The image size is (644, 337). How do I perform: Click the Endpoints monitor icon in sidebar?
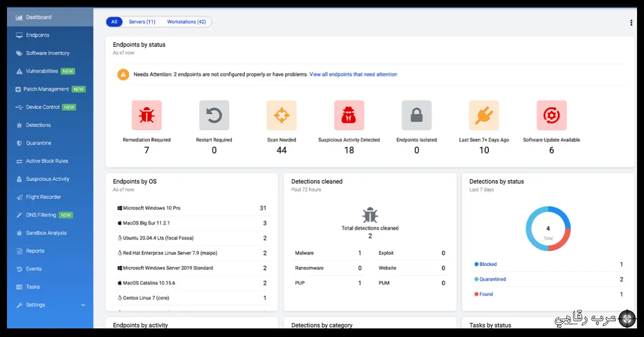click(19, 35)
